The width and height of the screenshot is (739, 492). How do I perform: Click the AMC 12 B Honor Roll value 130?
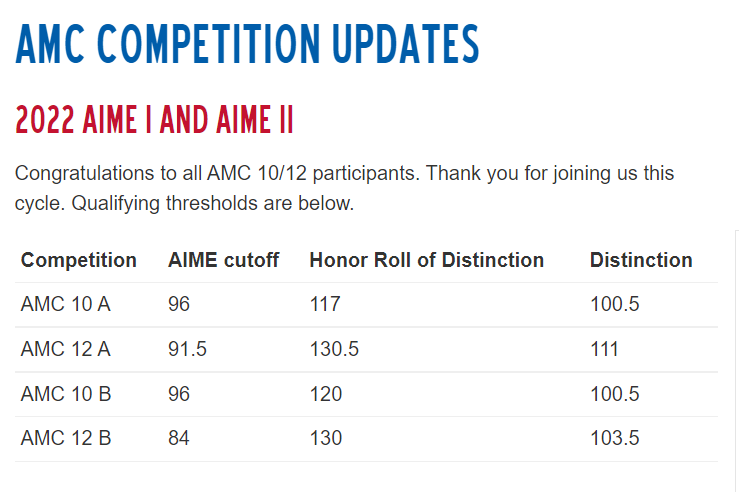tap(326, 438)
